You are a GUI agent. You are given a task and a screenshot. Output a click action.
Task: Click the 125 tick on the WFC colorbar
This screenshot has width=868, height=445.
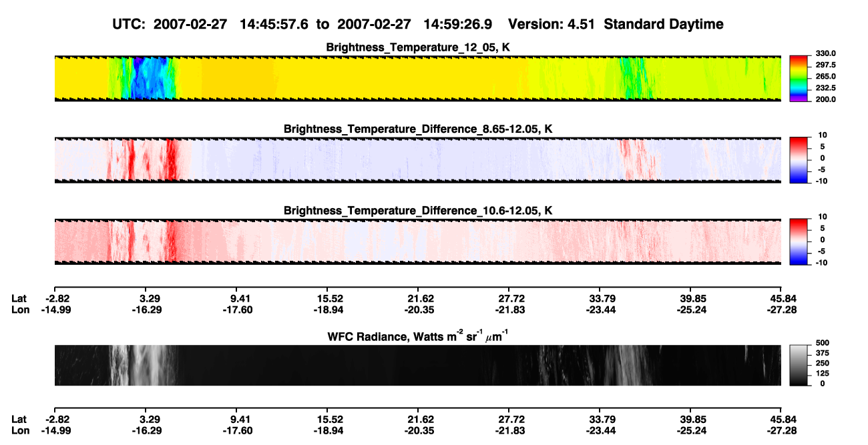click(x=821, y=373)
